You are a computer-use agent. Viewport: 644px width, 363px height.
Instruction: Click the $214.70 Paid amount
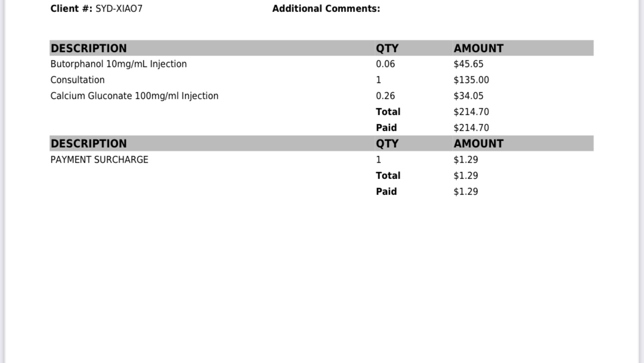(x=471, y=128)
